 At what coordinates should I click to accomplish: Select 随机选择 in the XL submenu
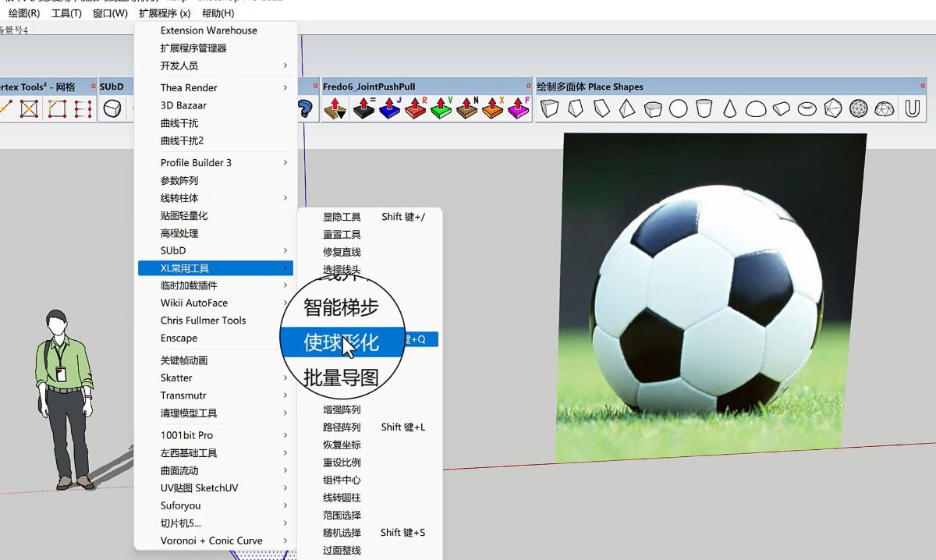click(x=370, y=533)
